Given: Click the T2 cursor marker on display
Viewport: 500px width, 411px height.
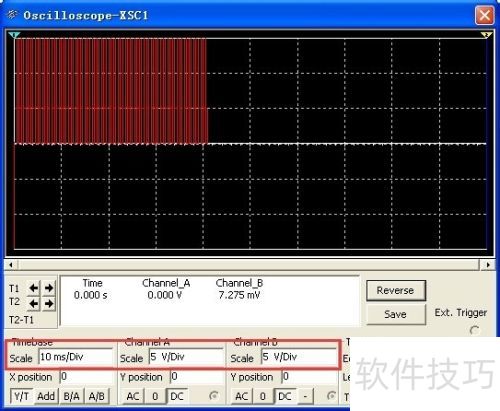Looking at the screenshot, I should pyautogui.click(x=486, y=35).
